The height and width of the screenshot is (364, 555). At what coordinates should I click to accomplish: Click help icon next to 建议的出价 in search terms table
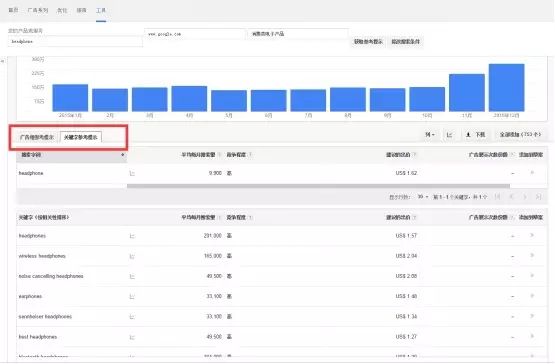414,155
